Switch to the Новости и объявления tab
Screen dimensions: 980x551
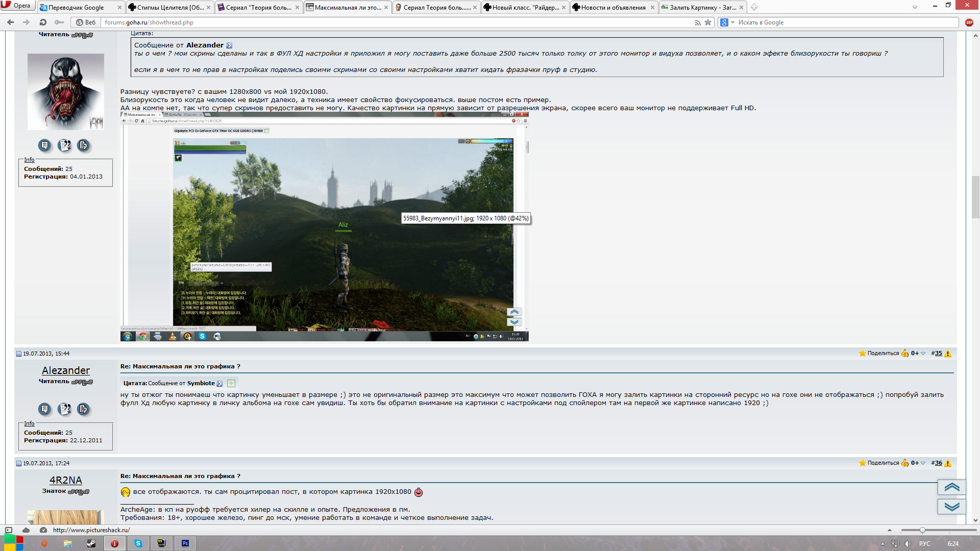coord(612,7)
